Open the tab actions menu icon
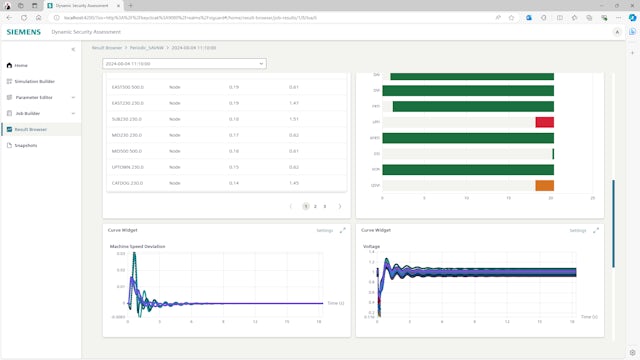Viewport: 640px width, 360px height. (35, 6)
